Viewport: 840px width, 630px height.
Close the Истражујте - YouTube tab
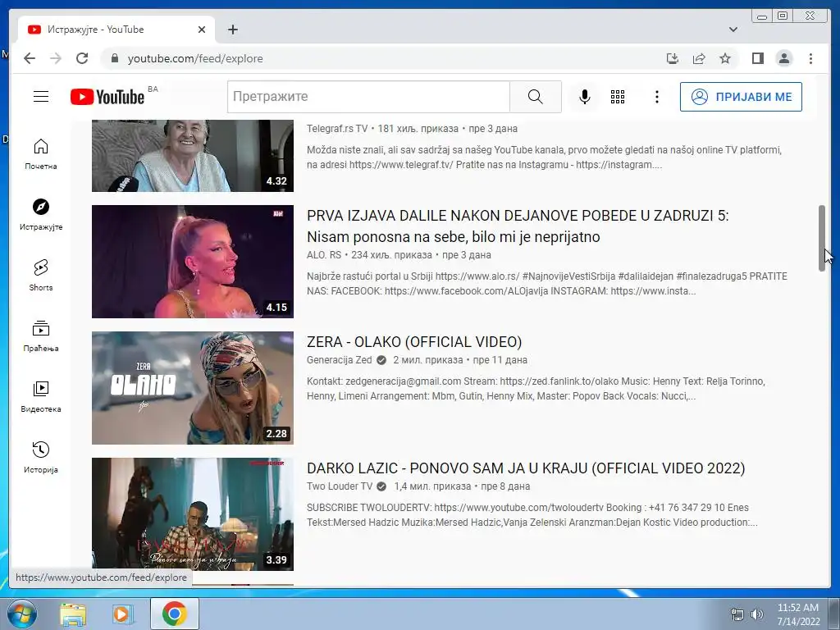pos(202,30)
